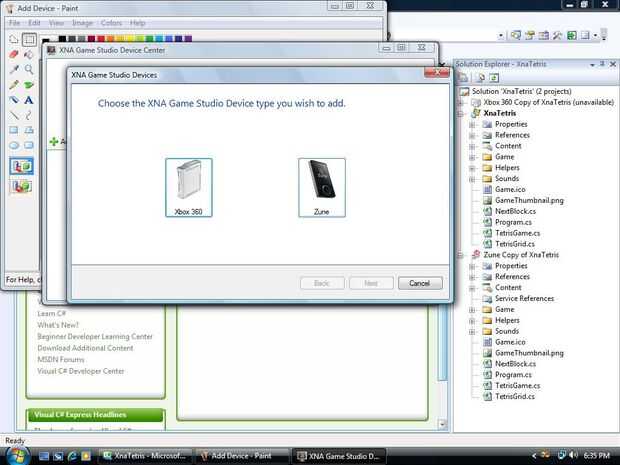Click the volume icon in system tray

573,456
